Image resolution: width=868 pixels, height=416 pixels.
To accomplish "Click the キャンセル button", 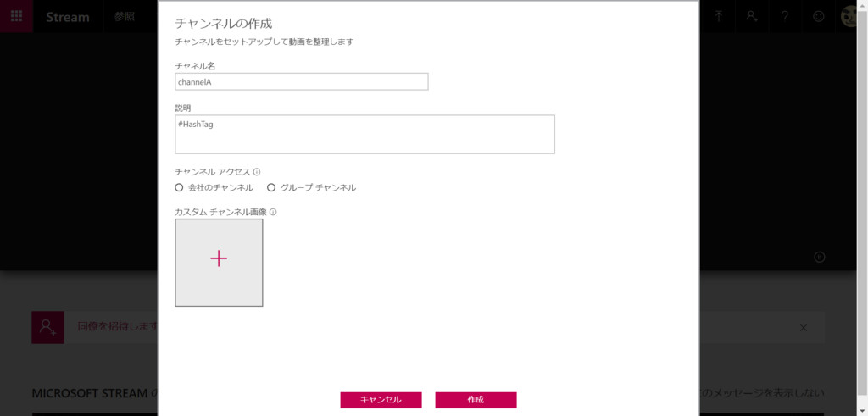I will (x=381, y=400).
